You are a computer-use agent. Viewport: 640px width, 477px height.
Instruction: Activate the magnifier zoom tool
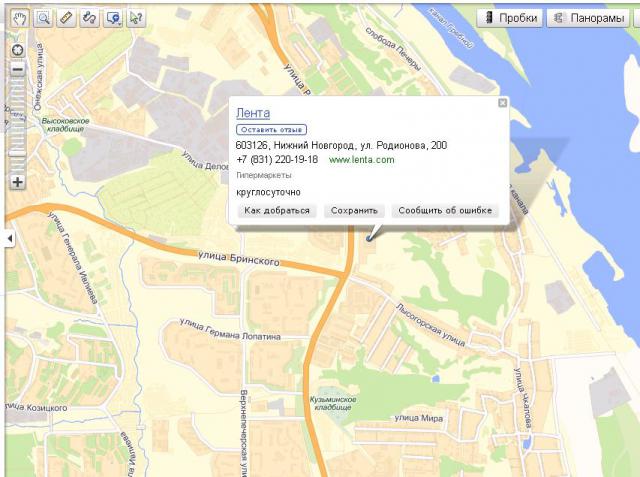pyautogui.click(x=43, y=18)
